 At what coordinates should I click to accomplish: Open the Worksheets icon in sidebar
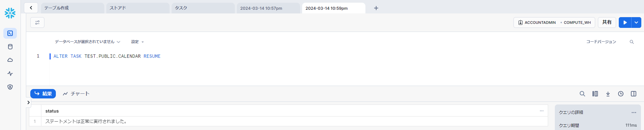pos(10,33)
